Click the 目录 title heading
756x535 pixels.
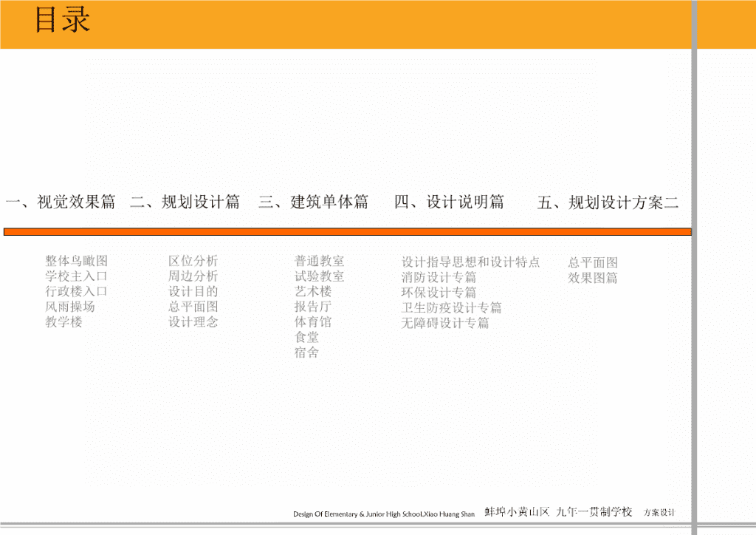click(62, 20)
